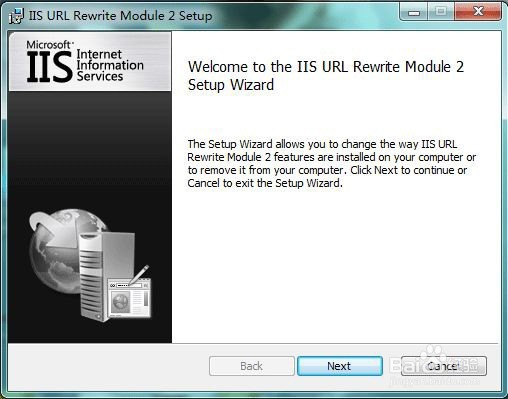The width and height of the screenshot is (508, 399).
Task: Click the Microsoft IIS logo banner
Action: pos(90,61)
